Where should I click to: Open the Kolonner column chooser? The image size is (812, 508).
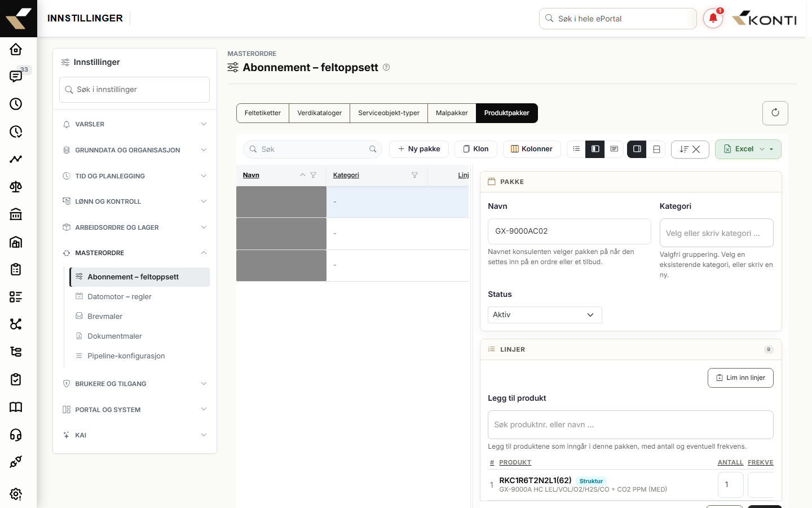pyautogui.click(x=532, y=149)
